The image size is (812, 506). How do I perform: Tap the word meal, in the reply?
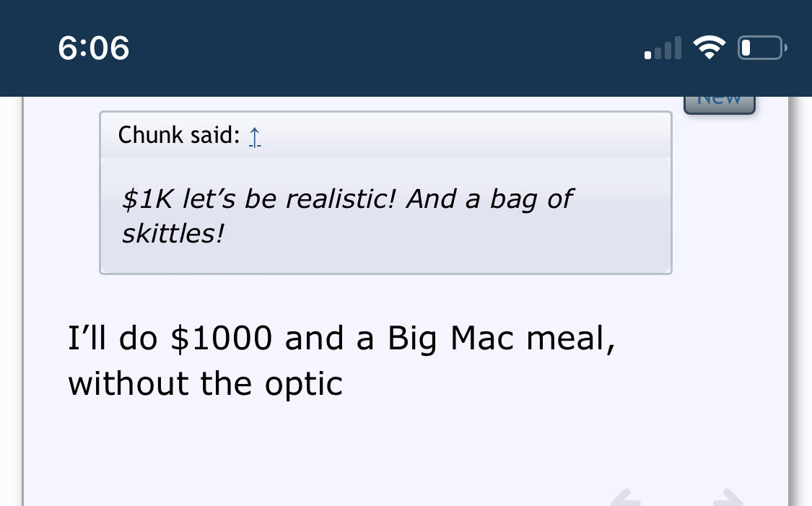pyautogui.click(x=571, y=339)
